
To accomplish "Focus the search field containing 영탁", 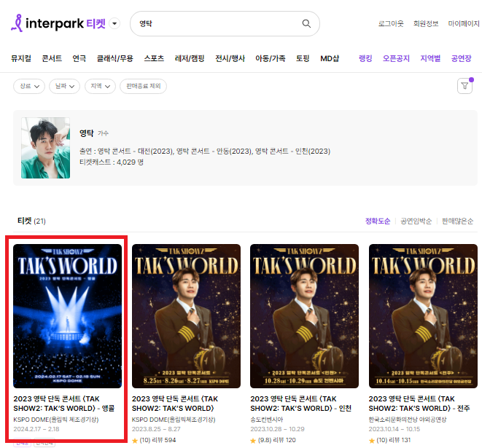I will click(x=225, y=23).
